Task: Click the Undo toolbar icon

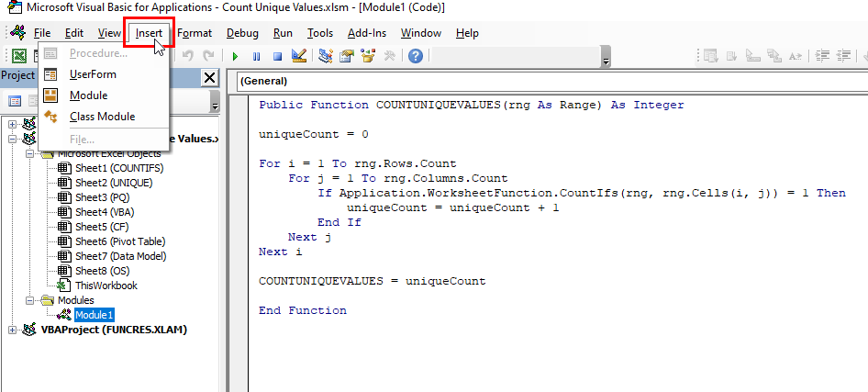Action: [188, 56]
